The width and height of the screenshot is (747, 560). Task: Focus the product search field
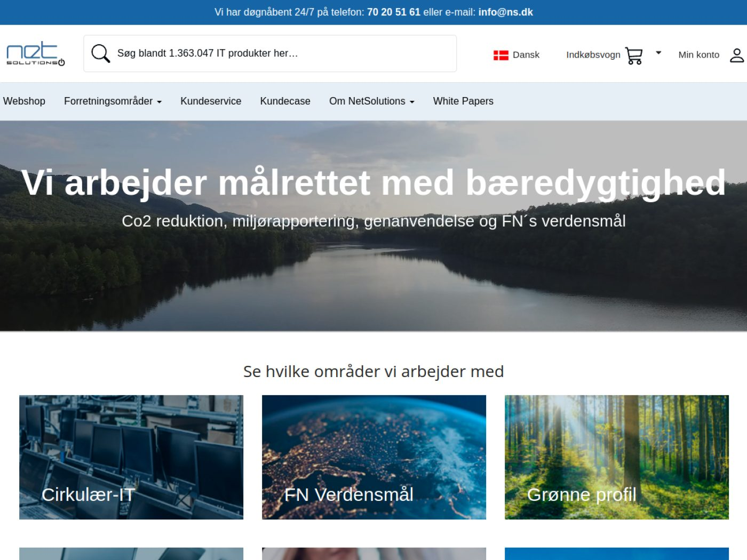[x=270, y=53]
